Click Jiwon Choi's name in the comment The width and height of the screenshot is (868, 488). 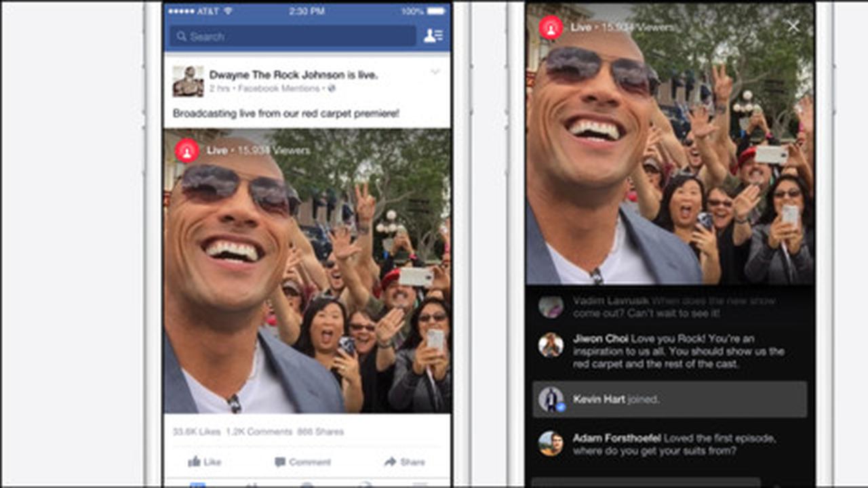(601, 338)
